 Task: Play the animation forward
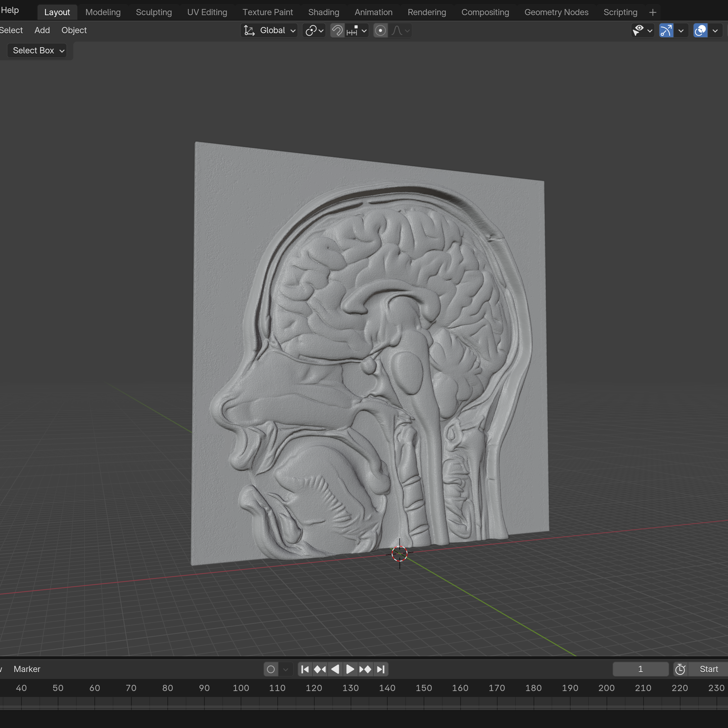[x=350, y=669]
